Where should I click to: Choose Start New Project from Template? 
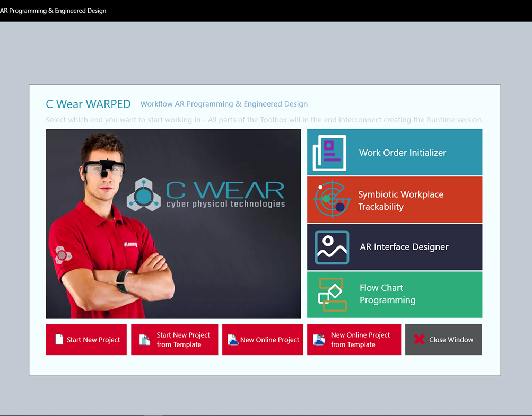click(x=175, y=339)
